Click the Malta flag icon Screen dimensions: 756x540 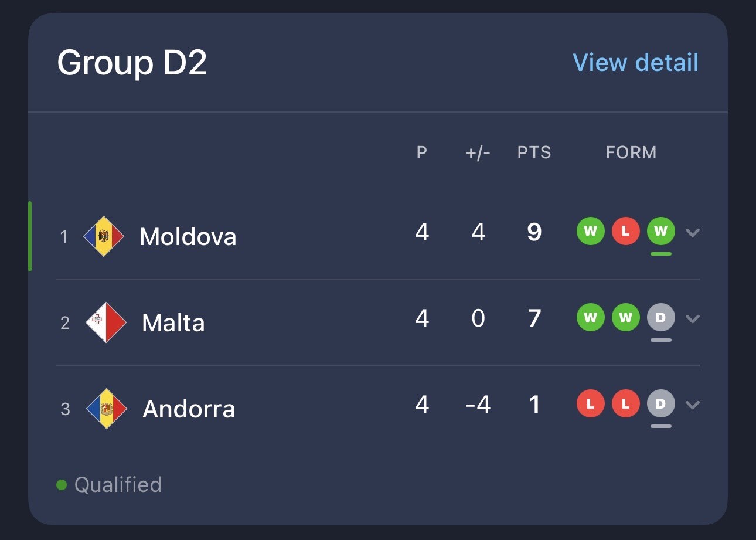[106, 322]
